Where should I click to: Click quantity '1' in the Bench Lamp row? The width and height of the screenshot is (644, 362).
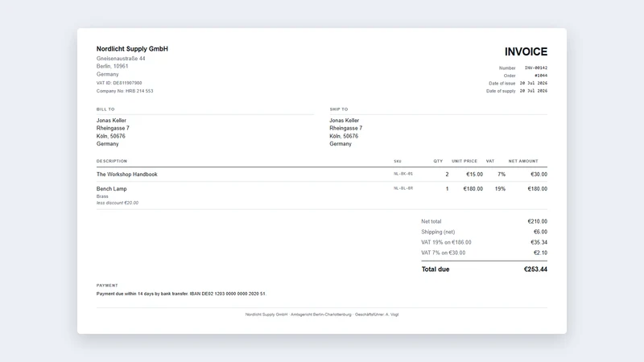[447, 189]
